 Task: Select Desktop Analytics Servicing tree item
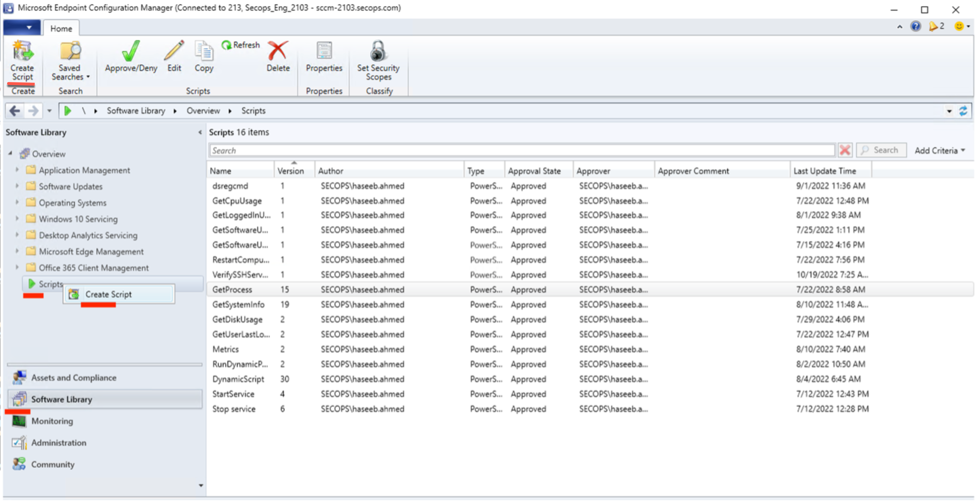tap(88, 235)
